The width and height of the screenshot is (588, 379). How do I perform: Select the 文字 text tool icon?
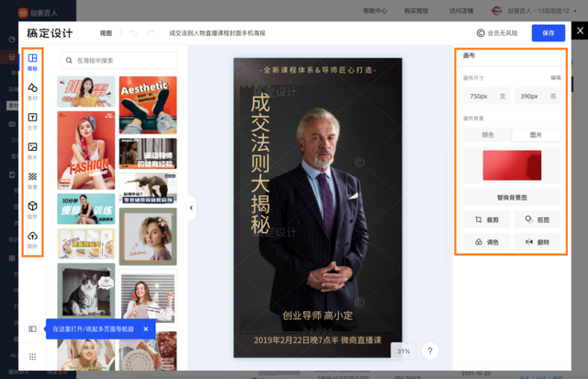pos(33,120)
